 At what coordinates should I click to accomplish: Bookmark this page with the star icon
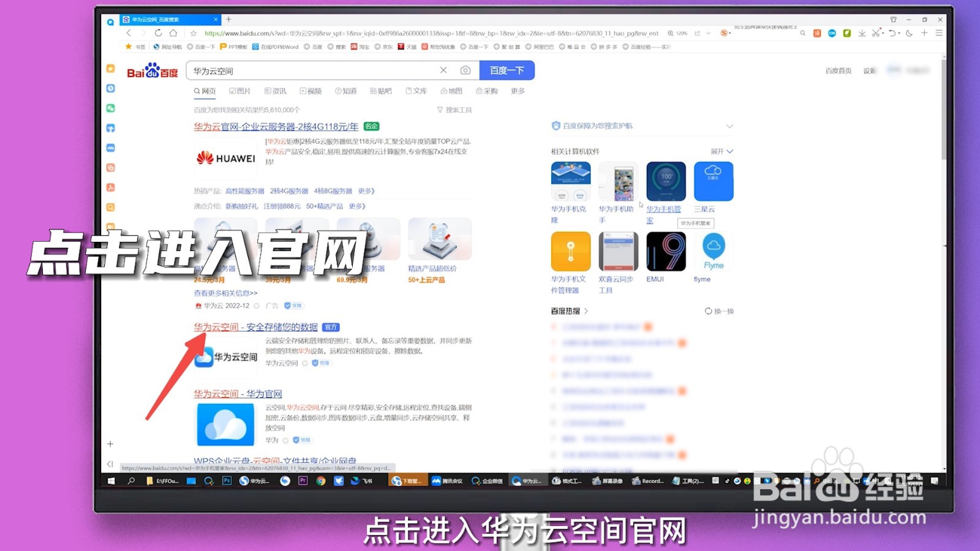(x=194, y=33)
